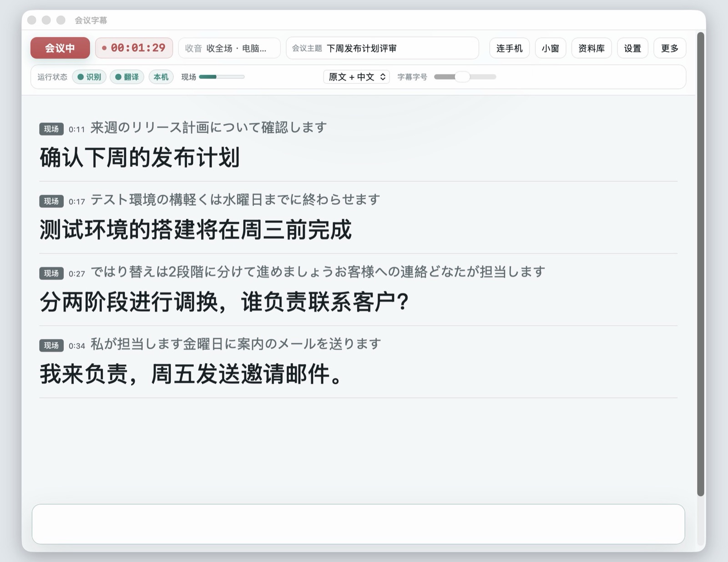Open 设置 settings
The height and width of the screenshot is (562, 728).
632,48
